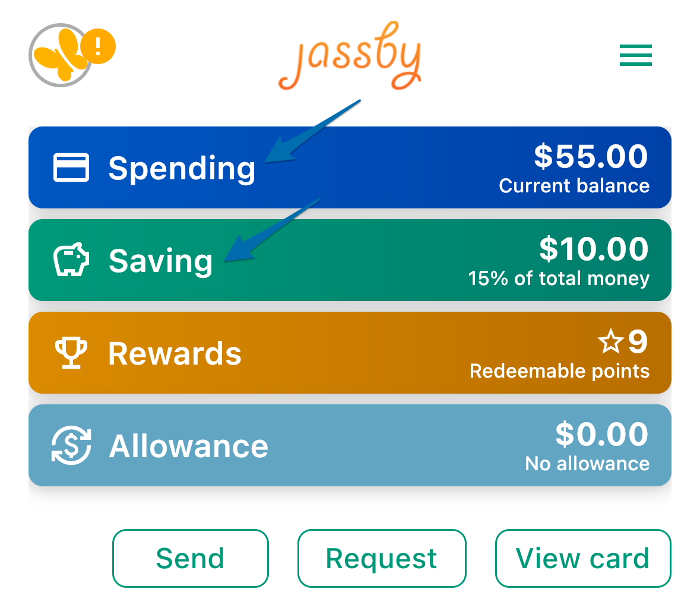Image resolution: width=700 pixels, height=608 pixels.
Task: Click the credit card Spending icon
Action: coord(71,167)
